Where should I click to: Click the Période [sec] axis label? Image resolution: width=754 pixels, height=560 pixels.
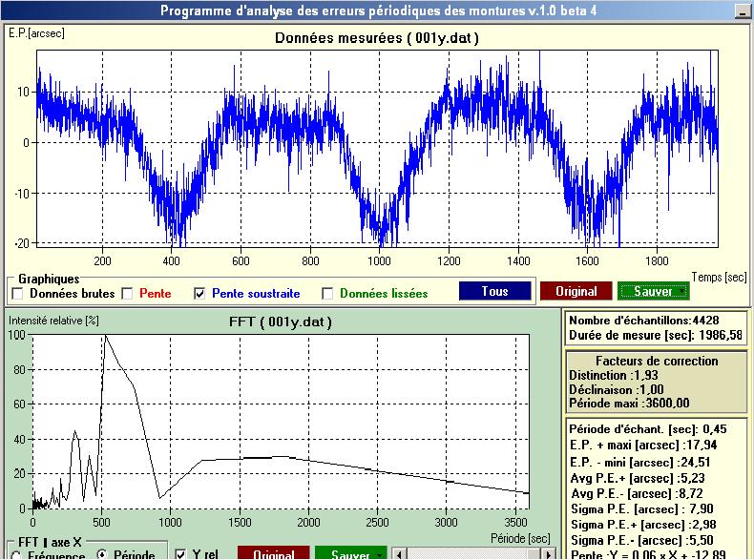pyautogui.click(x=520, y=538)
